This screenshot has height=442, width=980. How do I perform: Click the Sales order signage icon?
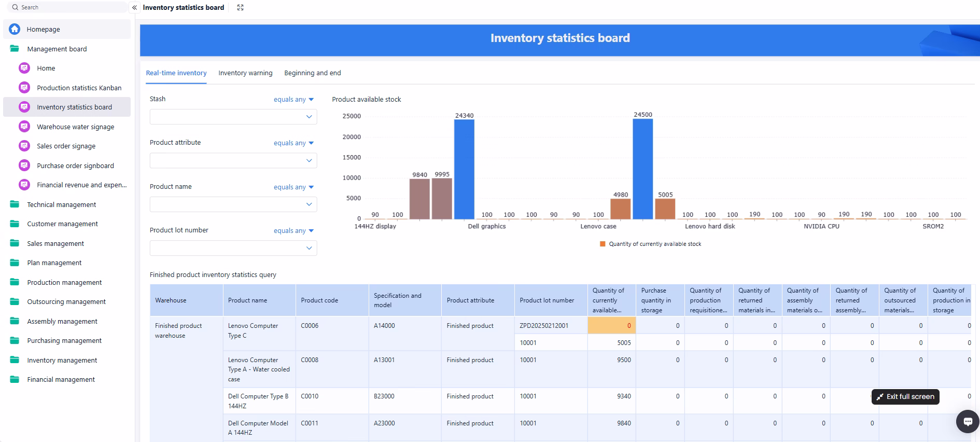(x=24, y=146)
